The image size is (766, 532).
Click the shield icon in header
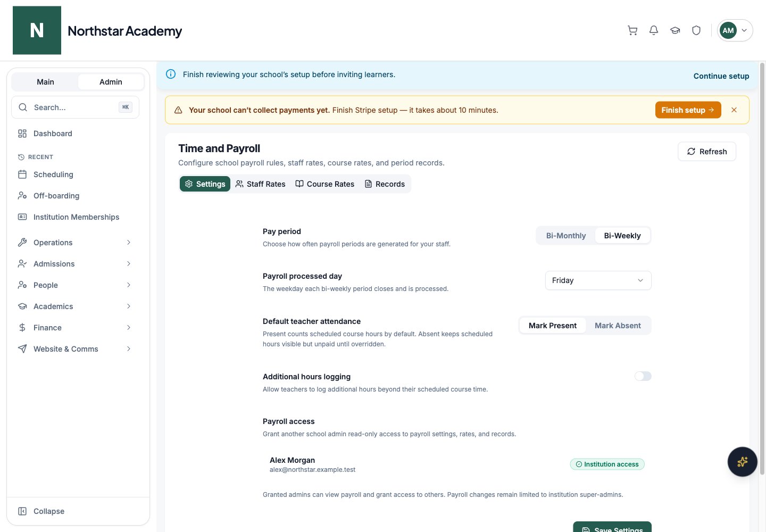(696, 30)
